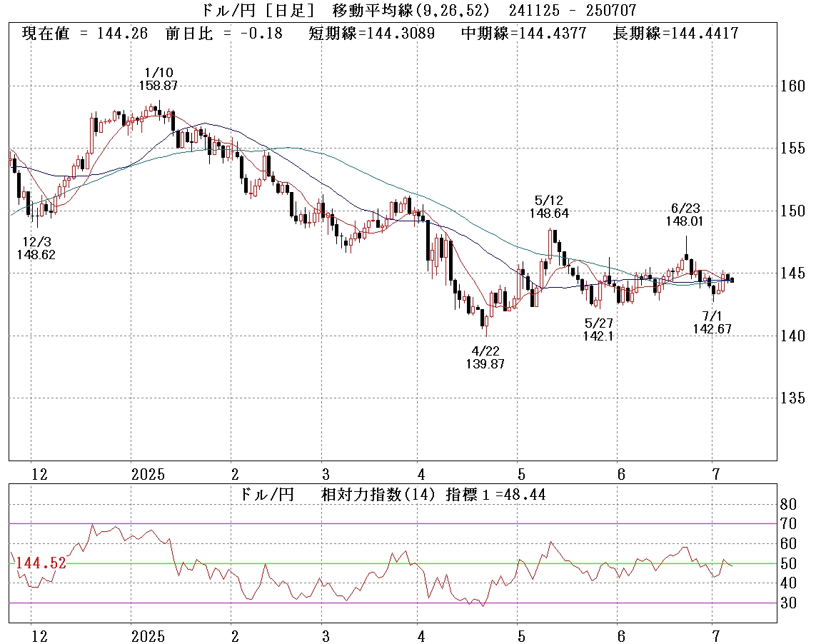Click the RSI title 相対力指数(14) 指標1=48.44

(433, 494)
